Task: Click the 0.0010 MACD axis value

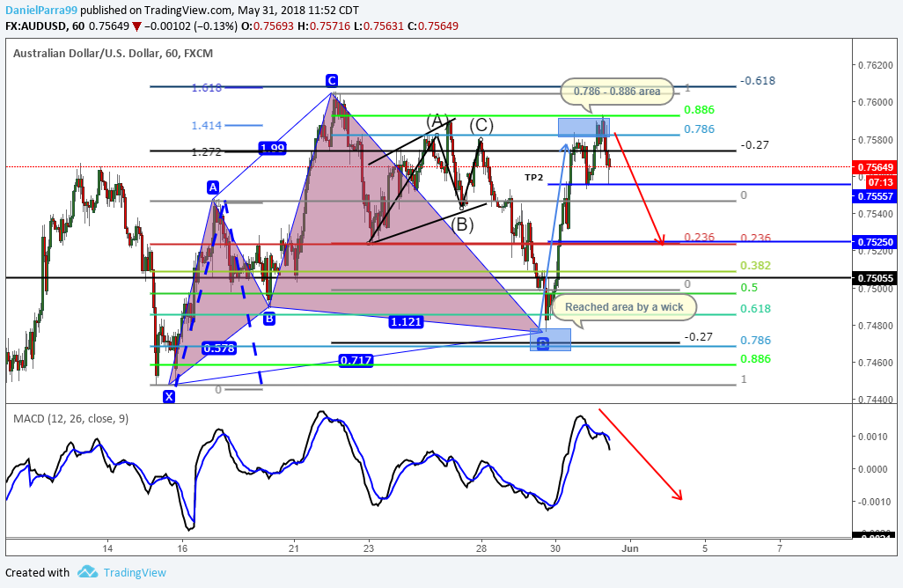Action: tap(876, 437)
